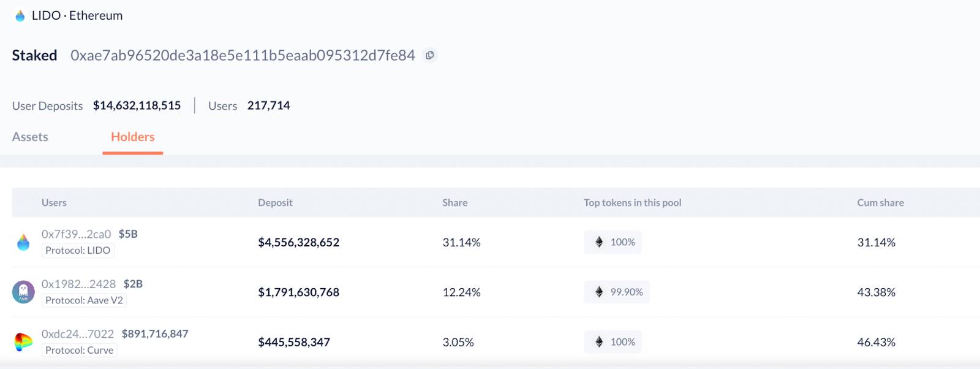Click the Protocol: Aave V2 tag
980x369 pixels.
84,300
